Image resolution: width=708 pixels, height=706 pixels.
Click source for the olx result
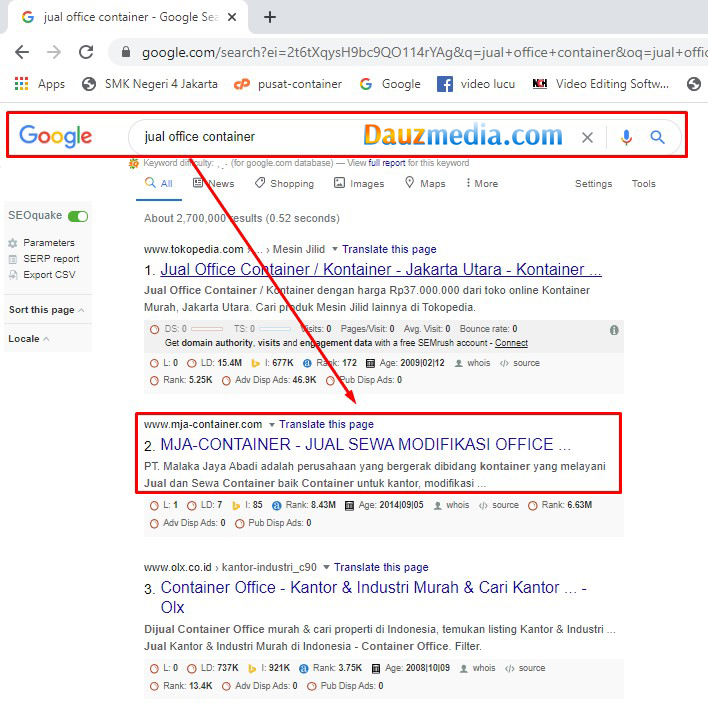click(525, 668)
